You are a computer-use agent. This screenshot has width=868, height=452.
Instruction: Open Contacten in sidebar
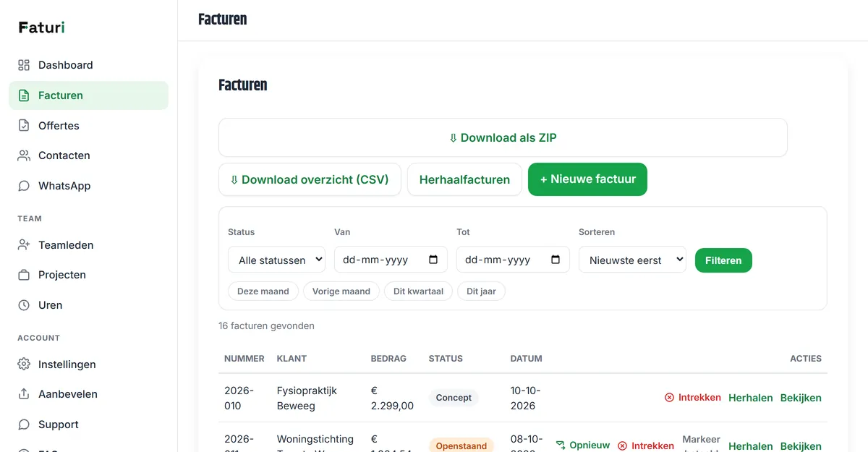88,155
